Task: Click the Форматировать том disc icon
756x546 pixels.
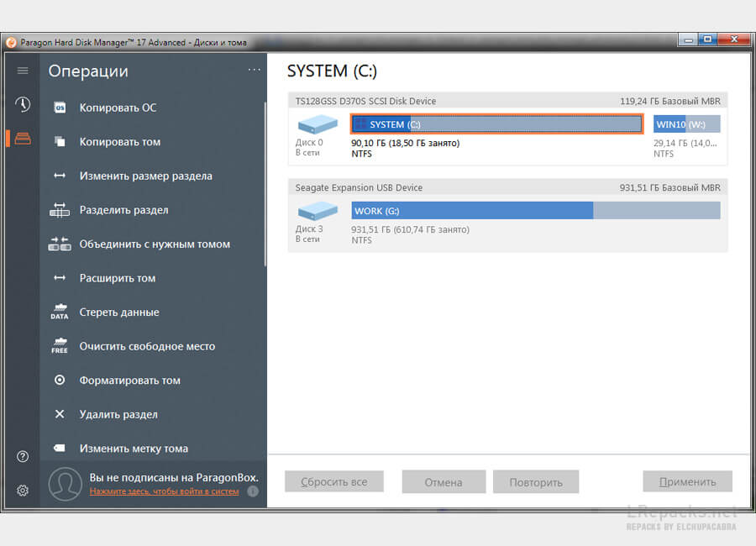Action: pos(60,380)
